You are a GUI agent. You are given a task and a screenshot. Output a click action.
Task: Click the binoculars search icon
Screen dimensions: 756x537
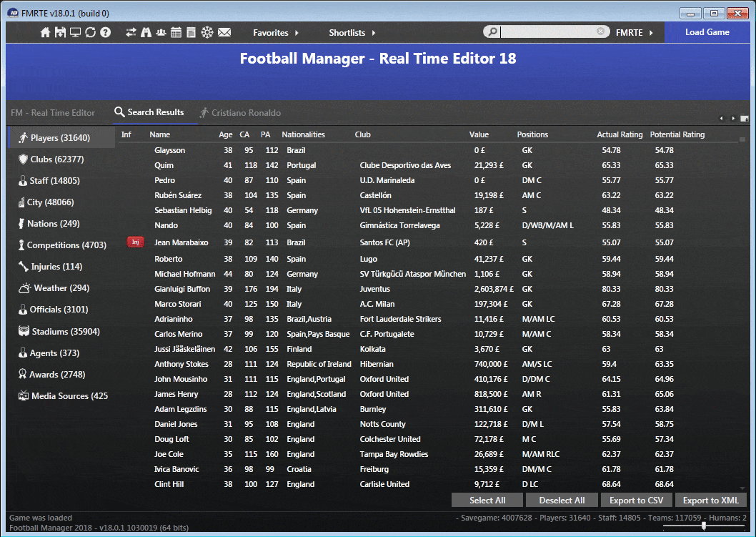pyautogui.click(x=146, y=32)
